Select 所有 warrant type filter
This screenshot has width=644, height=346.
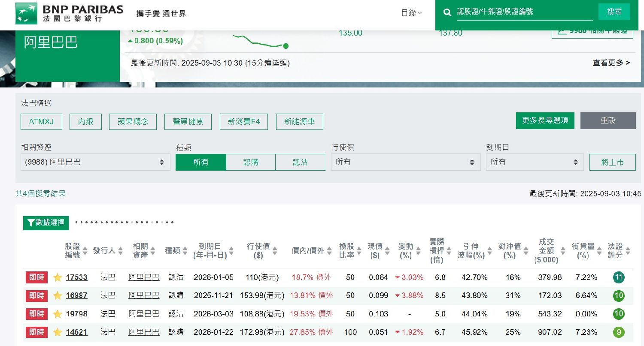click(201, 162)
